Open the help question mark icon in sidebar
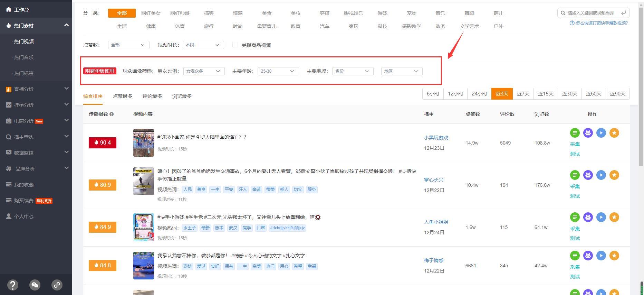This screenshot has width=644, height=295. 13,285
